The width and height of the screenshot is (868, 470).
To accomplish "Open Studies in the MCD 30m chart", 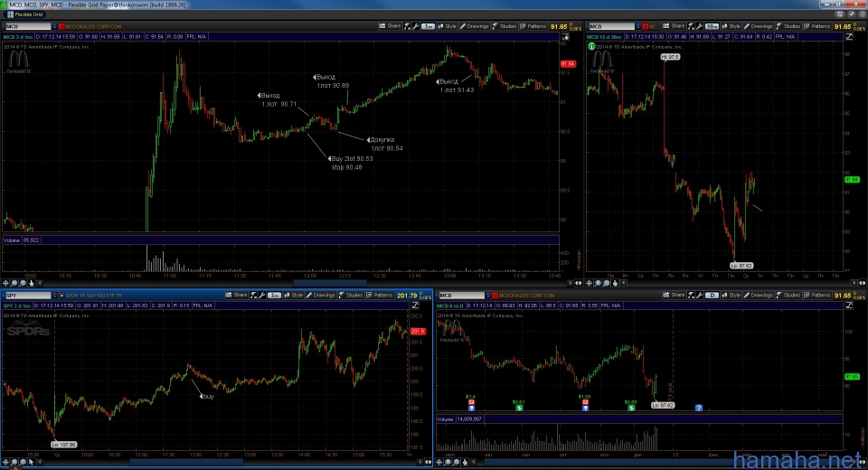I will 788,26.
